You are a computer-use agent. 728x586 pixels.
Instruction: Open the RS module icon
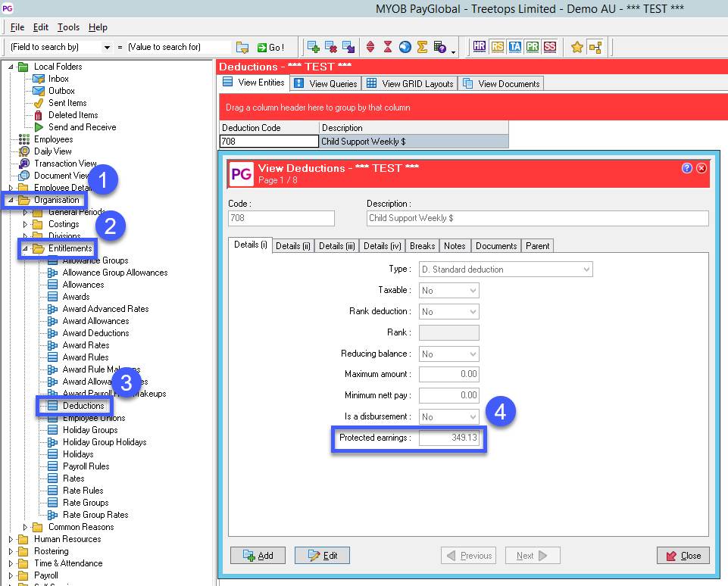[x=497, y=46]
